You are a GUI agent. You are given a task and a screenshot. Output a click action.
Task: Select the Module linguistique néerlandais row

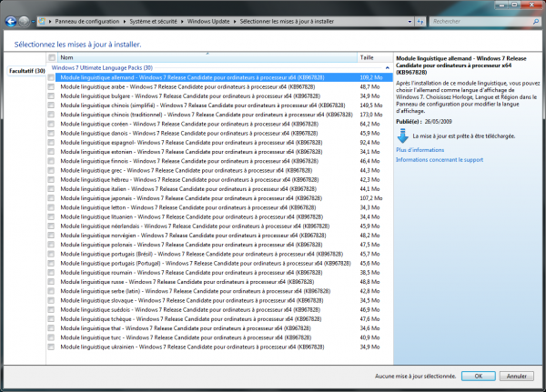219,226
